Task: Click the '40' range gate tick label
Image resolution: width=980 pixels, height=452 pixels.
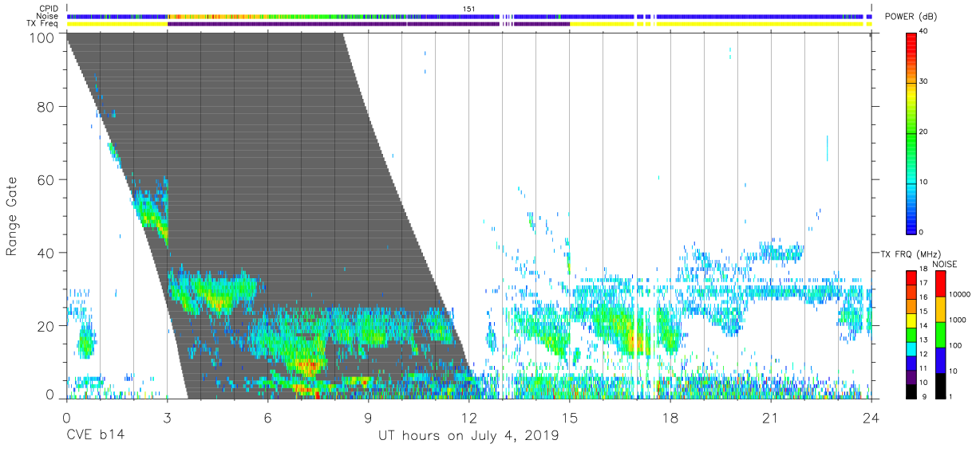Action: (46, 253)
